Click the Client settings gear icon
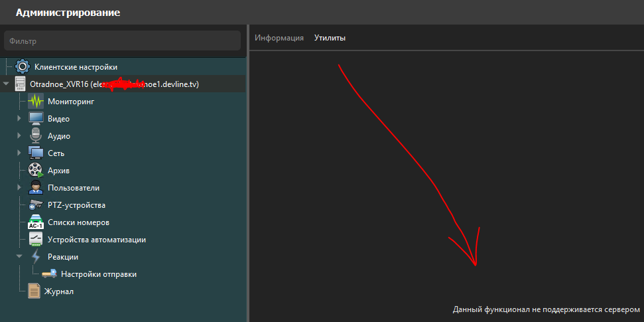 tap(22, 66)
